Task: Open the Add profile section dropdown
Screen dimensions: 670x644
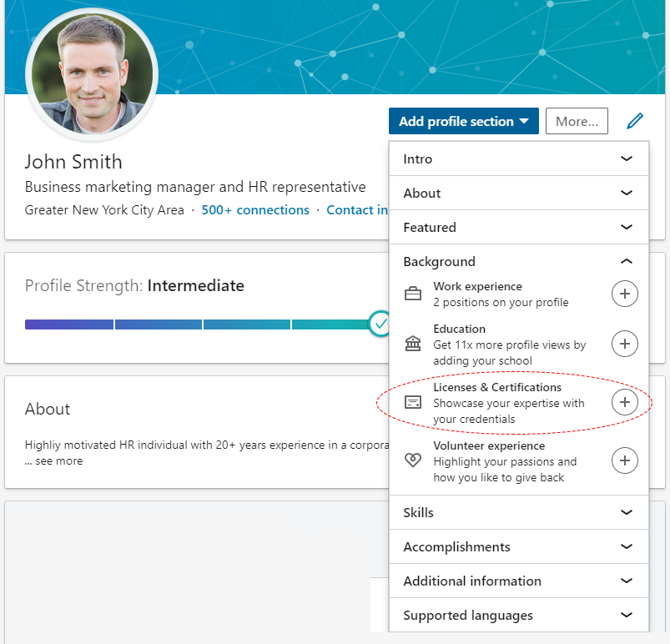Action: click(x=464, y=121)
